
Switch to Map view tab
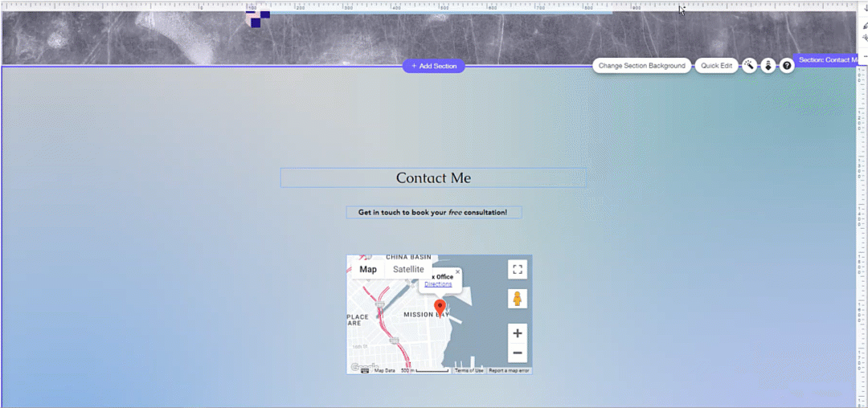click(368, 269)
